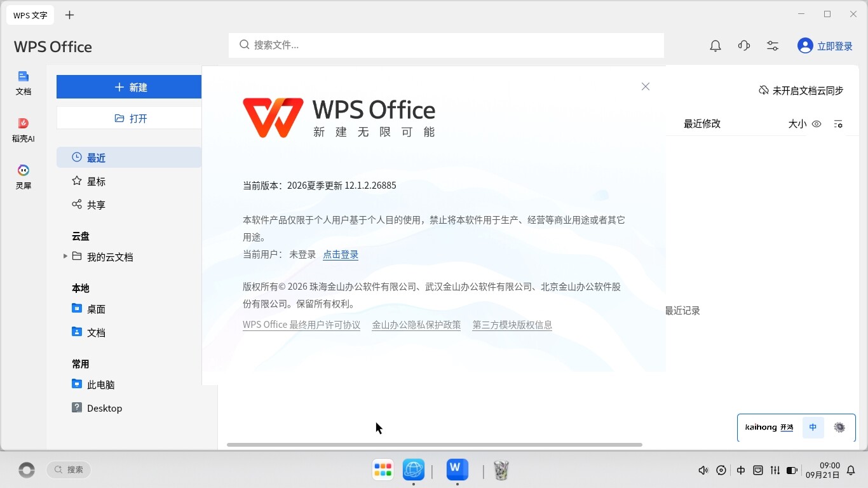Screen dimensions: 868x488
Task: Toggle the 中 language indicator in taskbar tray
Action: pos(741,470)
